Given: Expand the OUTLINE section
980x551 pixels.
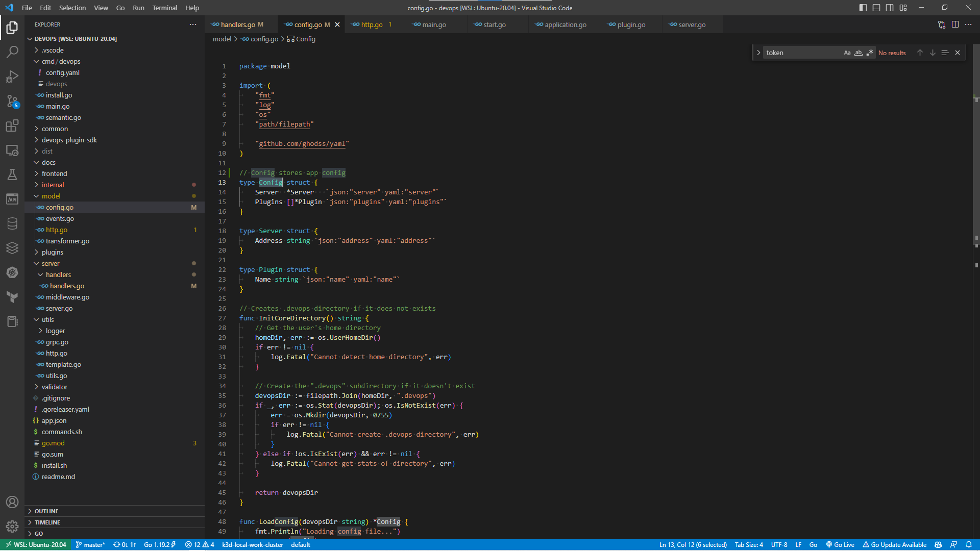Looking at the screenshot, I should coord(46,511).
